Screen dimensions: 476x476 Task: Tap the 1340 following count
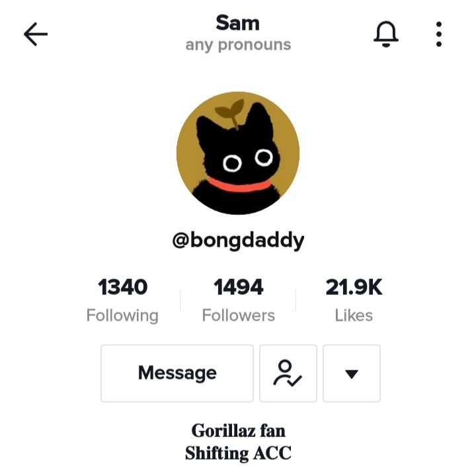[x=123, y=287]
